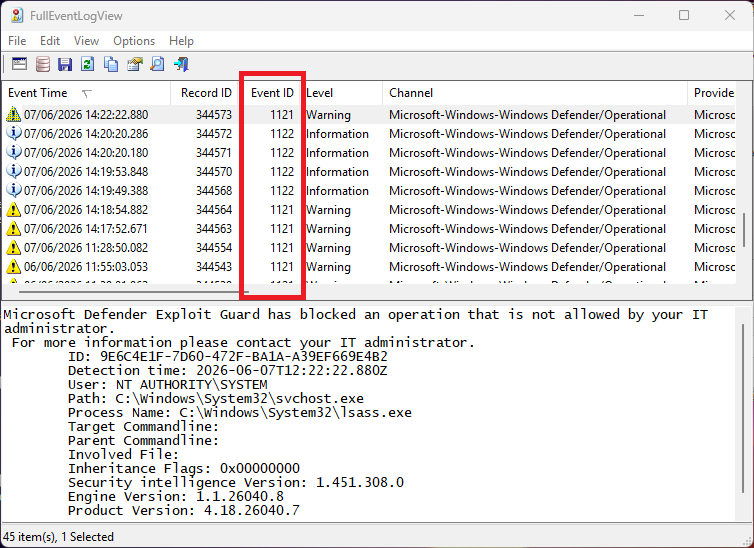Open the Help menu
This screenshot has height=548, width=754.
(181, 41)
